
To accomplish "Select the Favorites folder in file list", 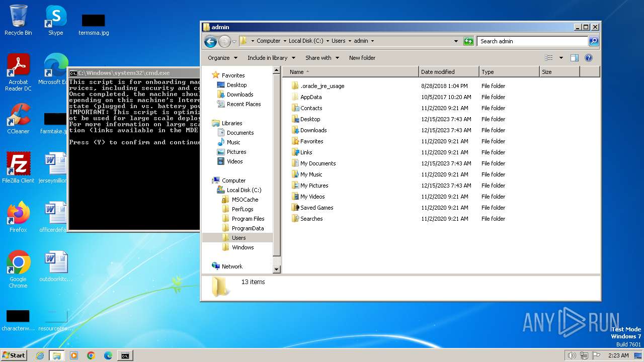I will [307, 141].
